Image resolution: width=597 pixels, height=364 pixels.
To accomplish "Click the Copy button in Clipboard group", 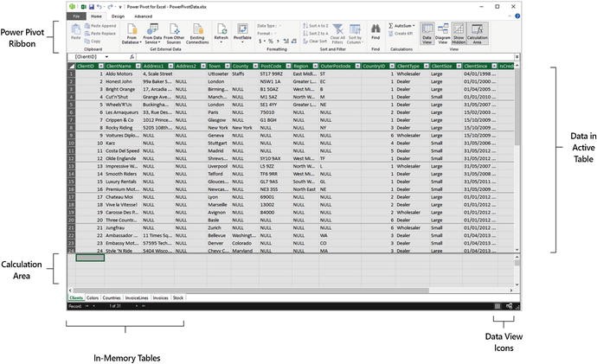I will pos(93,42).
